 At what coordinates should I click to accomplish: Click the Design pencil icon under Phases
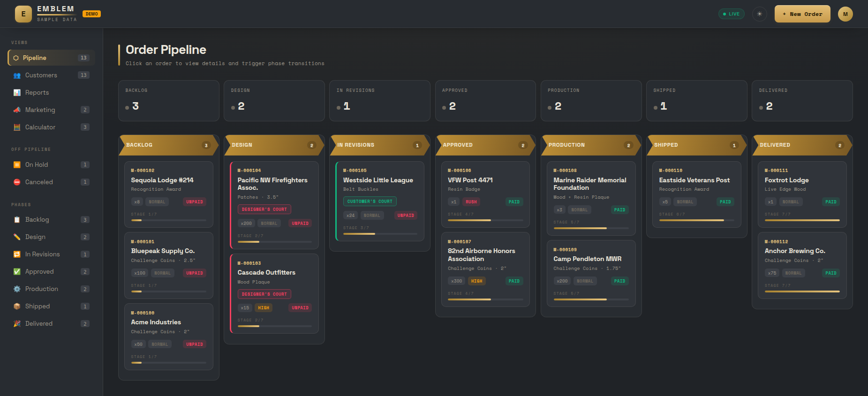(17, 237)
